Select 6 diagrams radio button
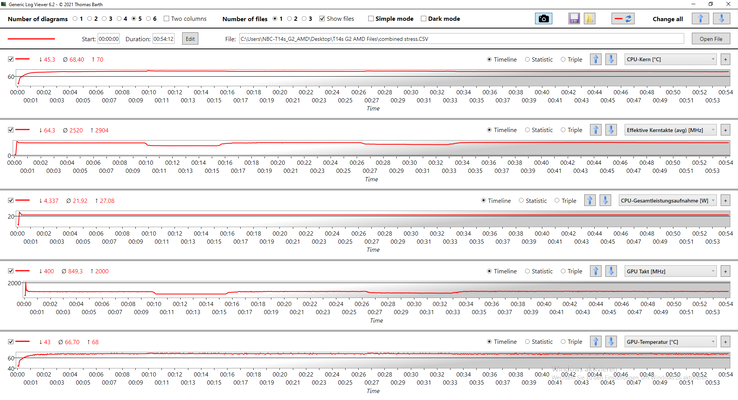738x400 pixels. tap(149, 19)
